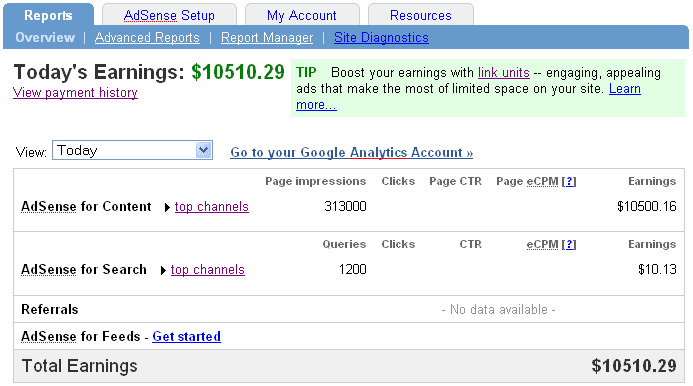The image size is (693, 386).
Task: Click the Total Earnings amount at bottom
Action: 634,366
